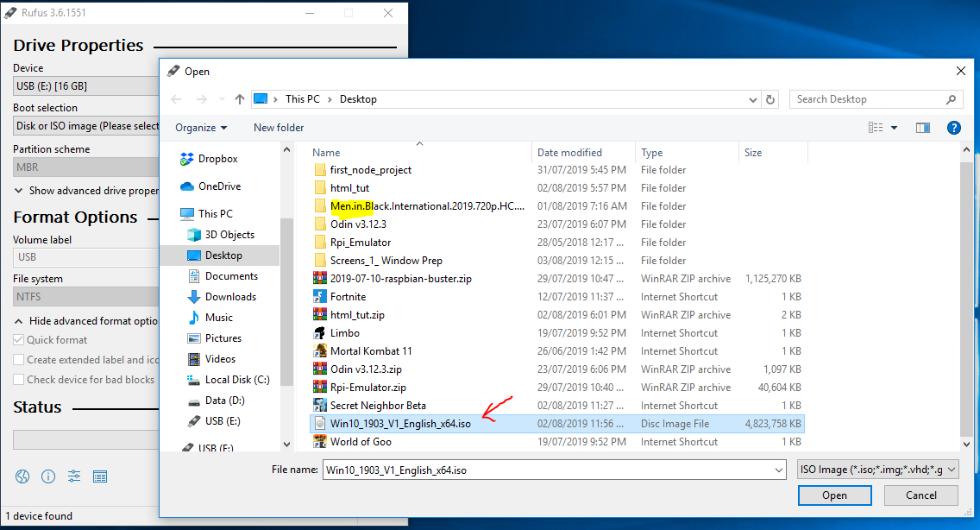
Task: Click the Open button
Action: pos(834,495)
